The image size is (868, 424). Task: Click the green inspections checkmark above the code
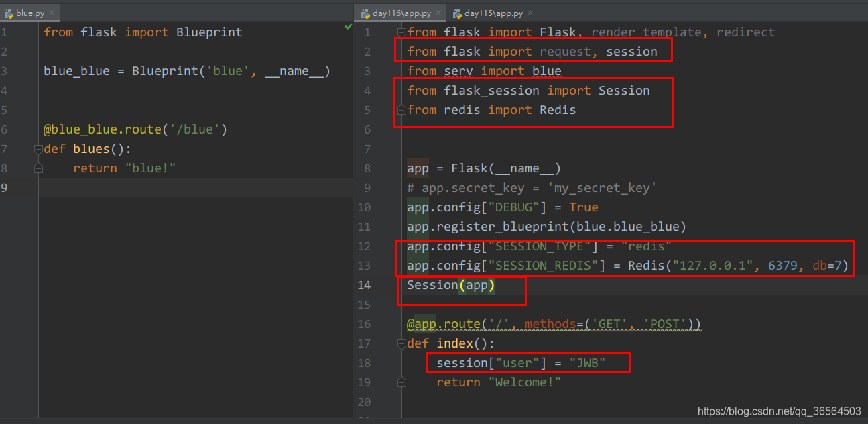click(348, 26)
